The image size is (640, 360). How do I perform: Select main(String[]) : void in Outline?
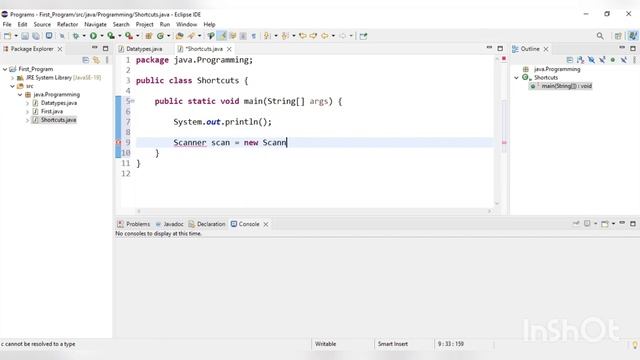(561, 86)
